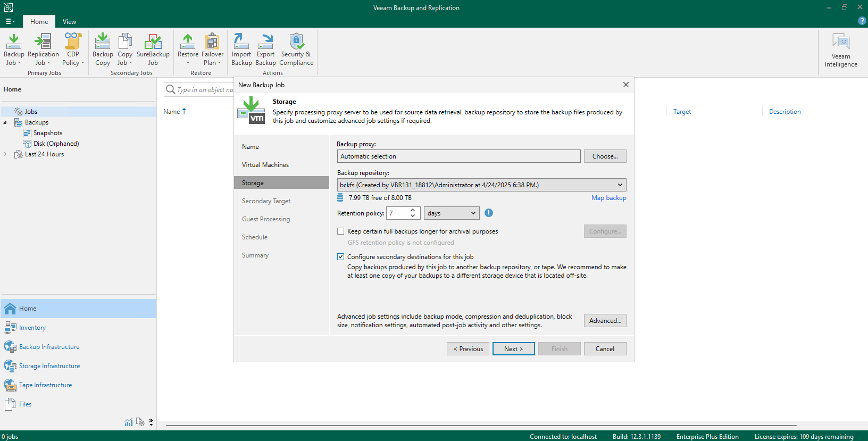Click the gear file icon at navigation bottom
Viewport: 868px width, 441px height.
(x=140, y=422)
